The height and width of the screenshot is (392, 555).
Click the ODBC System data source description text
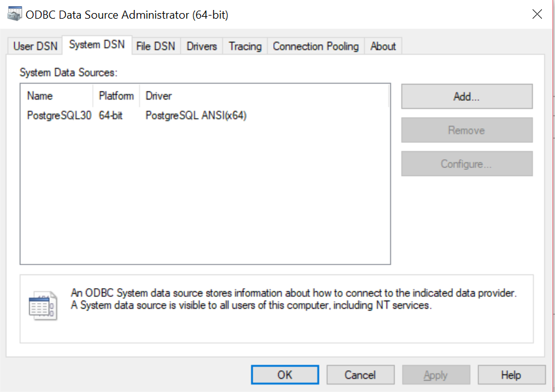(294, 299)
